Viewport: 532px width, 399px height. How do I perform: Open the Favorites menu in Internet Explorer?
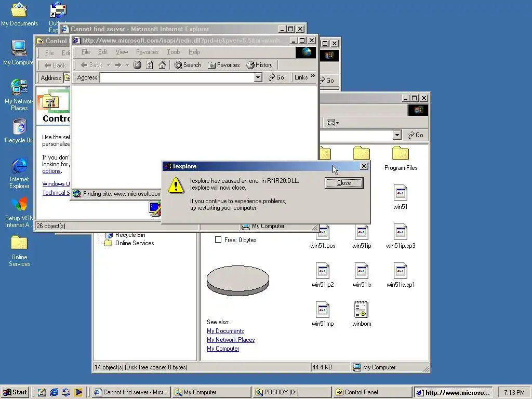[x=147, y=52]
